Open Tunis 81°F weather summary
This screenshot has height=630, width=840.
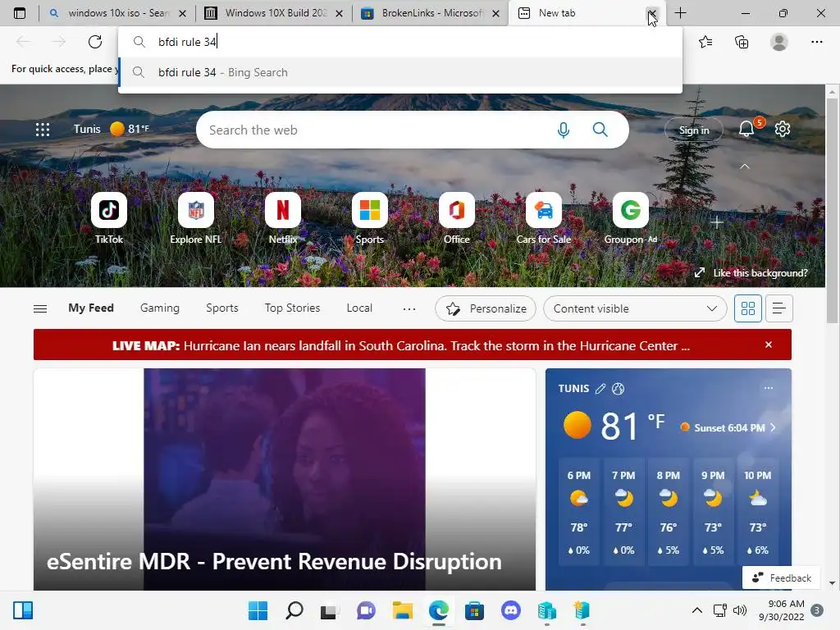click(112, 129)
